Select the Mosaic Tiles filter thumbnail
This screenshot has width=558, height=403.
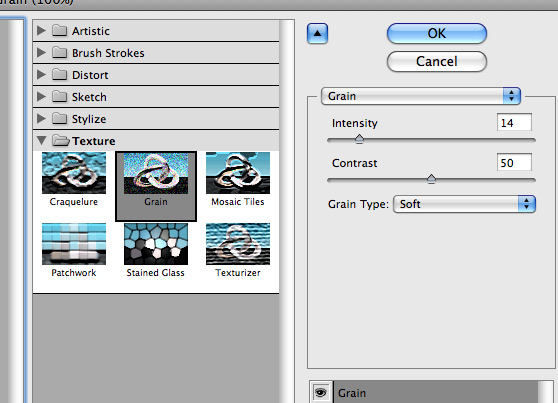point(238,173)
